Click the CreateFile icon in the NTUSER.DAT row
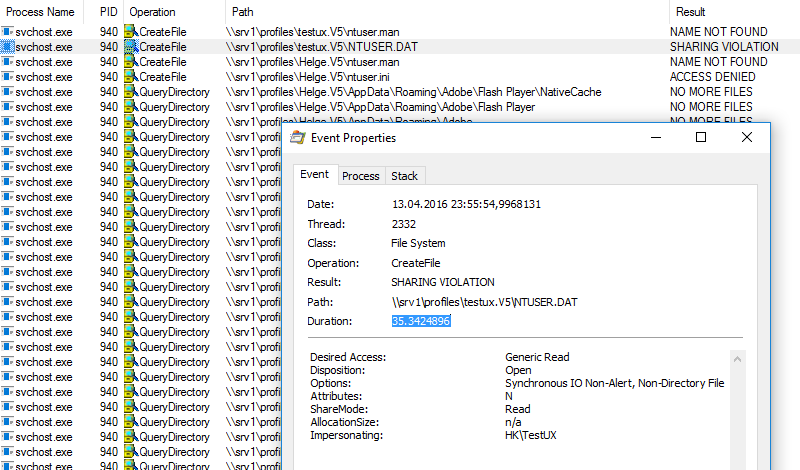The width and height of the screenshot is (800, 470). [x=130, y=47]
